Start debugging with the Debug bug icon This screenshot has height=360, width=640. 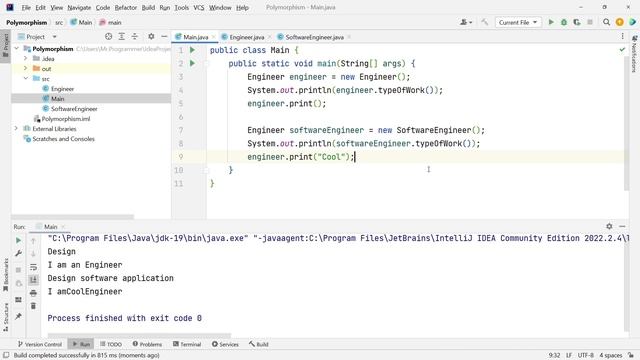(x=564, y=22)
